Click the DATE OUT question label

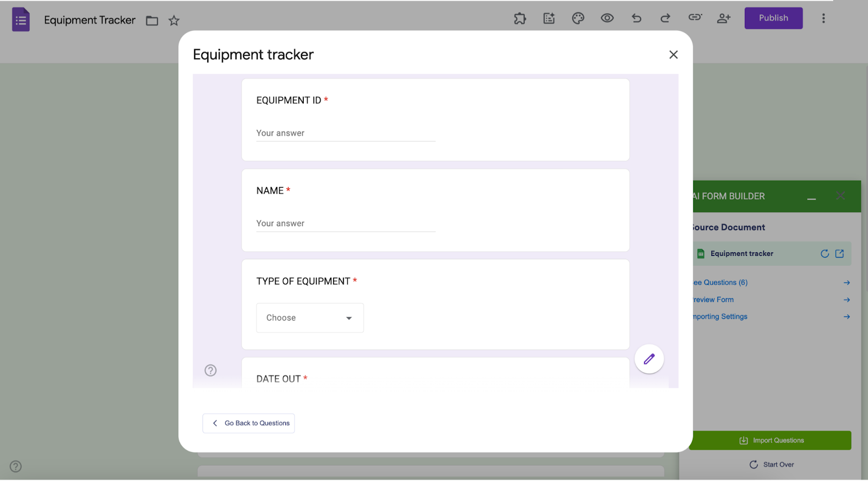(278, 379)
